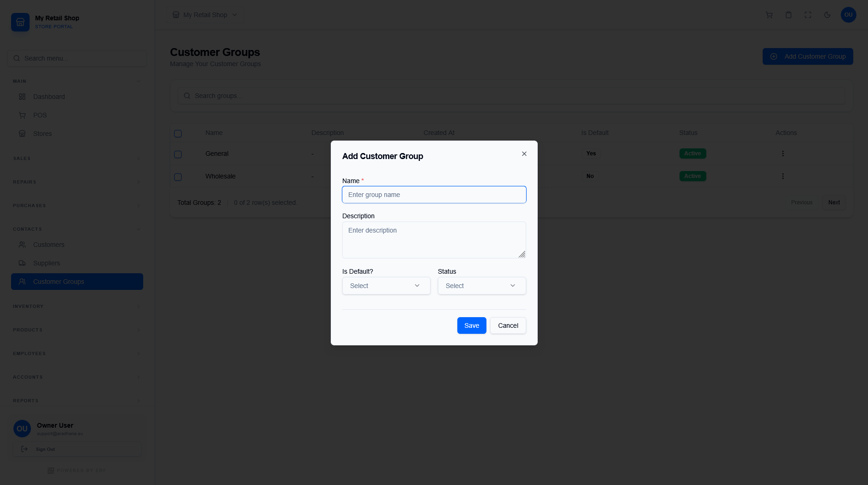This screenshot has height=485, width=868.
Task: Click the Created At column header
Action: [x=439, y=133]
